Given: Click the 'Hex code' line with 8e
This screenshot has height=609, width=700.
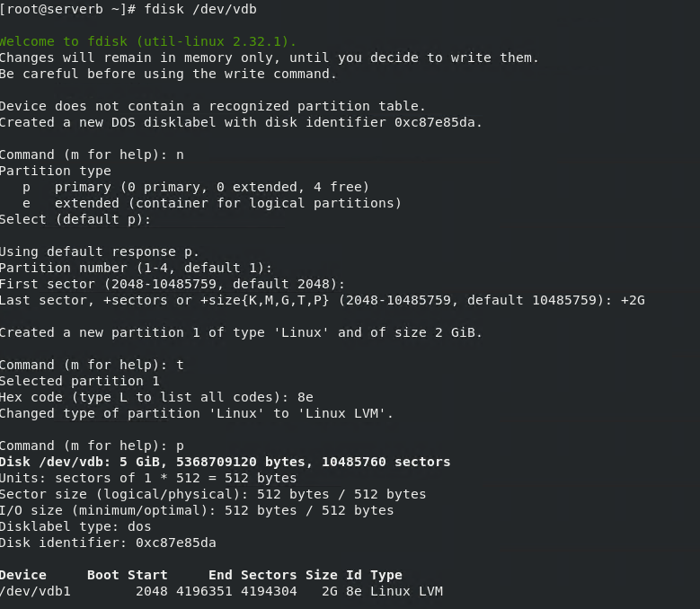Looking at the screenshot, I should (x=156, y=397).
